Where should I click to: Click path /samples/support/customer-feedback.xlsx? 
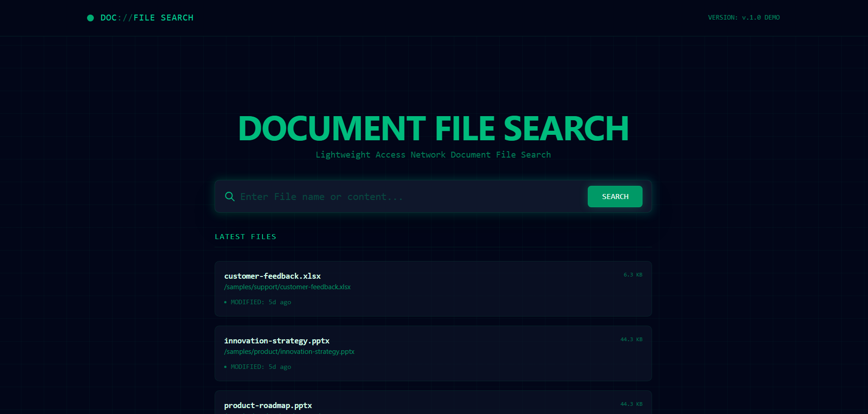point(288,287)
